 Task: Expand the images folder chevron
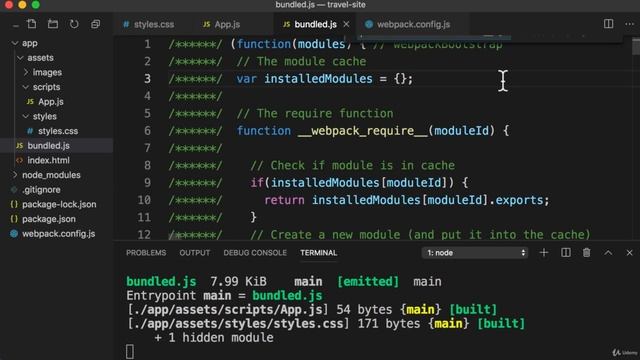(x=26, y=72)
